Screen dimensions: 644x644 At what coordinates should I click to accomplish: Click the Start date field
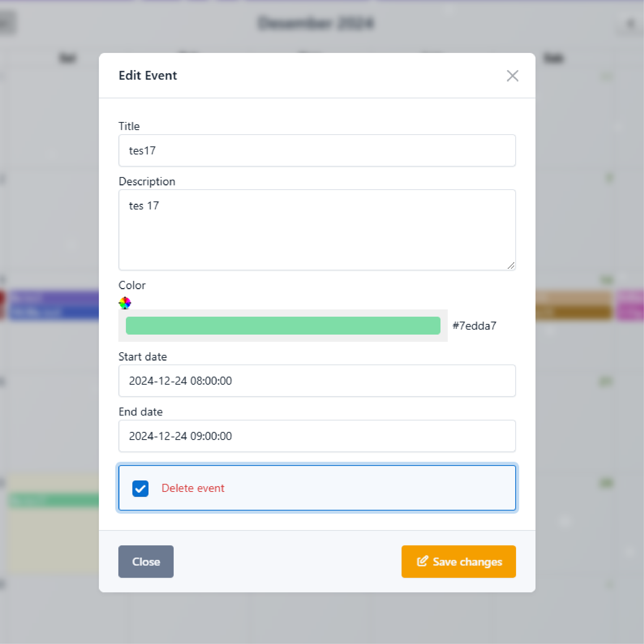click(317, 380)
